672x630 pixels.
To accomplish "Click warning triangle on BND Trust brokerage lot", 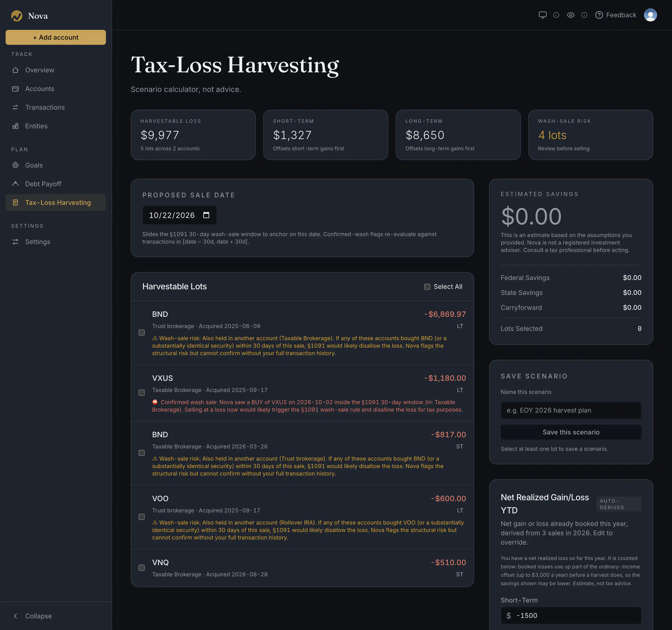I will [155, 338].
